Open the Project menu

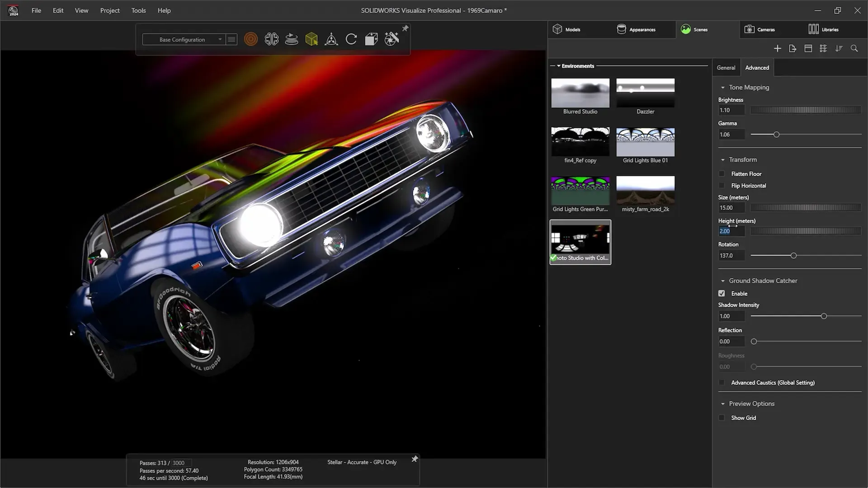[110, 10]
